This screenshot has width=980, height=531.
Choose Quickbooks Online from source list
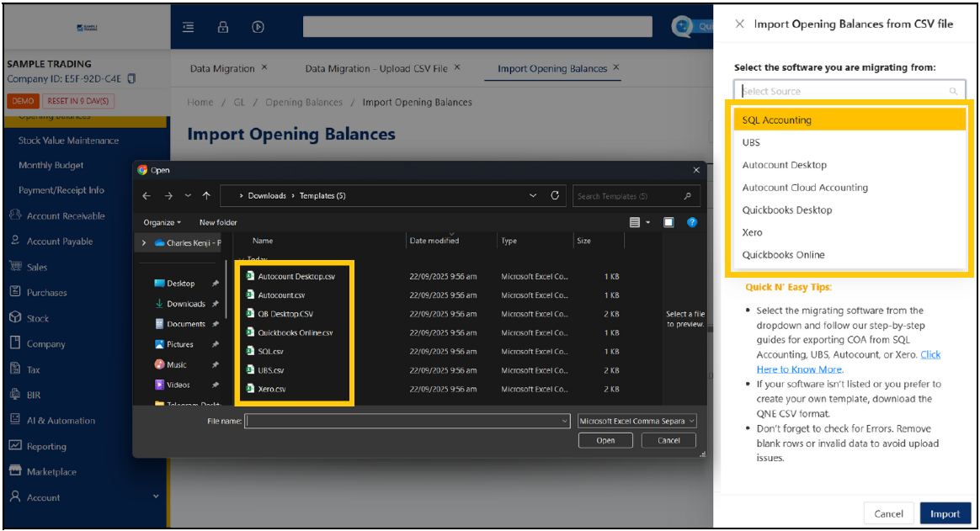[850, 255]
